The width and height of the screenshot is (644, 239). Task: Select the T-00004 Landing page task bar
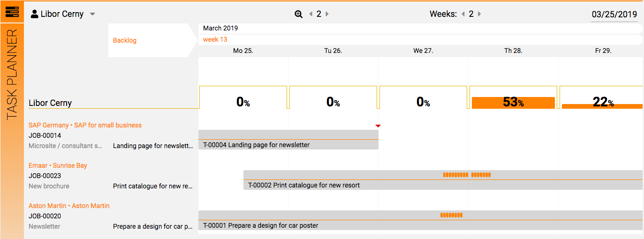pyautogui.click(x=288, y=140)
